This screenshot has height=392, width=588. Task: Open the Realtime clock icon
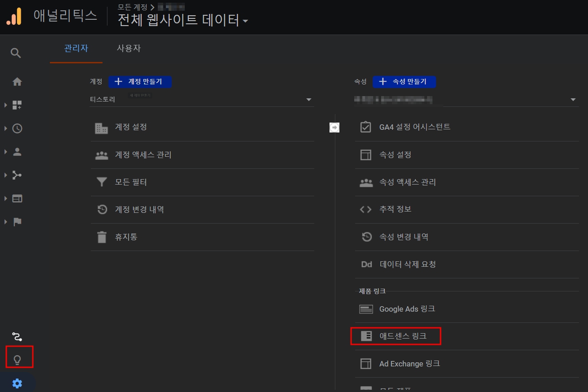[17, 128]
